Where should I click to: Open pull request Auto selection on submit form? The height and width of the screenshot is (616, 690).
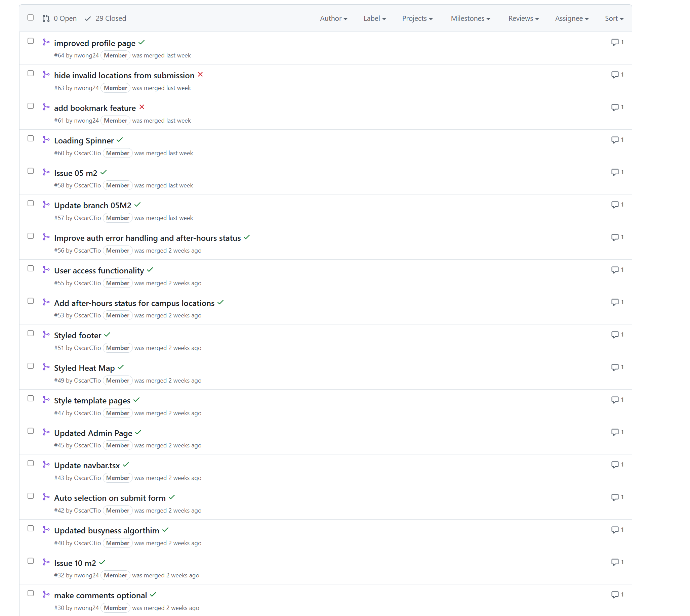coord(110,498)
